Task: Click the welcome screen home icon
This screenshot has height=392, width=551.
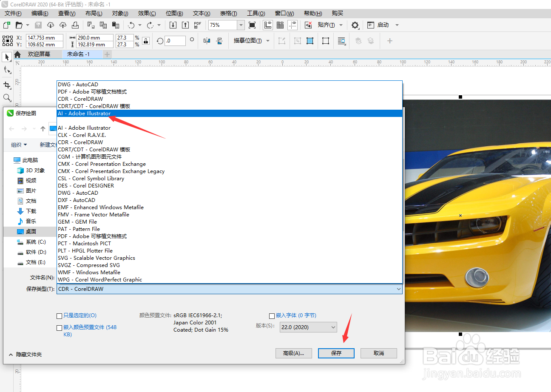Action: point(17,54)
